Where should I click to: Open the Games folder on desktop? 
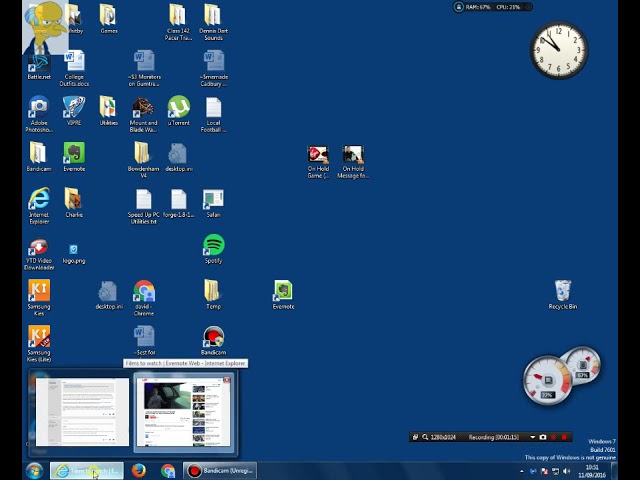[x=109, y=19]
